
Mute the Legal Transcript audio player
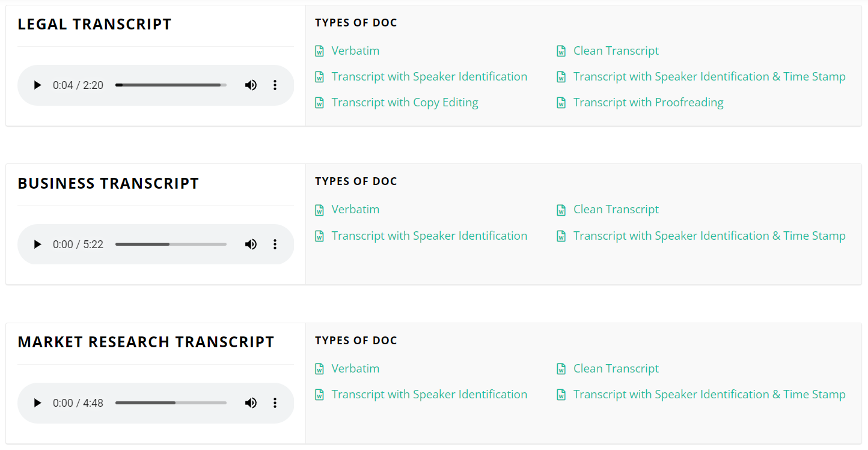(251, 85)
